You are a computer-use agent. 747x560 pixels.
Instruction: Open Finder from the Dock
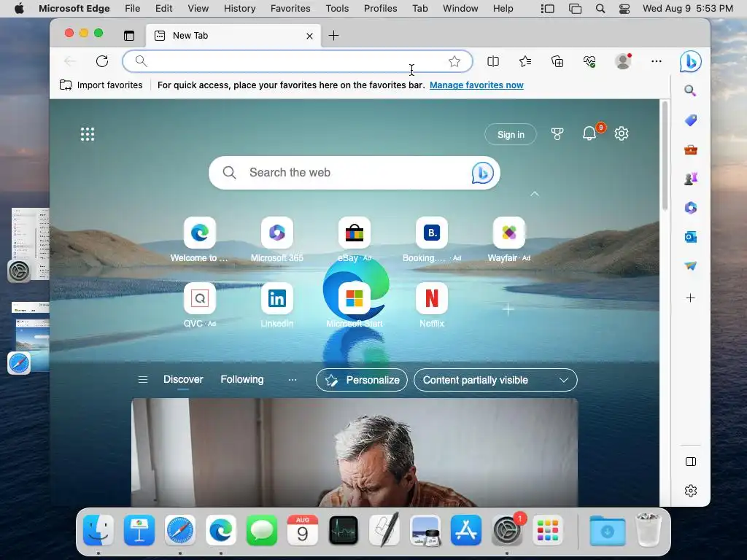pos(98,531)
